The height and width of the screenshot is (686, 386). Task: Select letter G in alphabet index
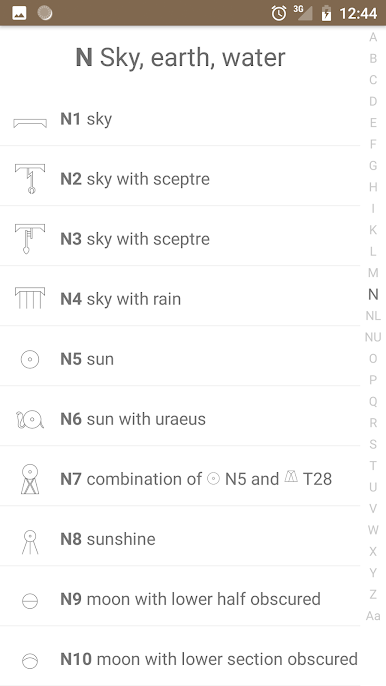pos(373,165)
